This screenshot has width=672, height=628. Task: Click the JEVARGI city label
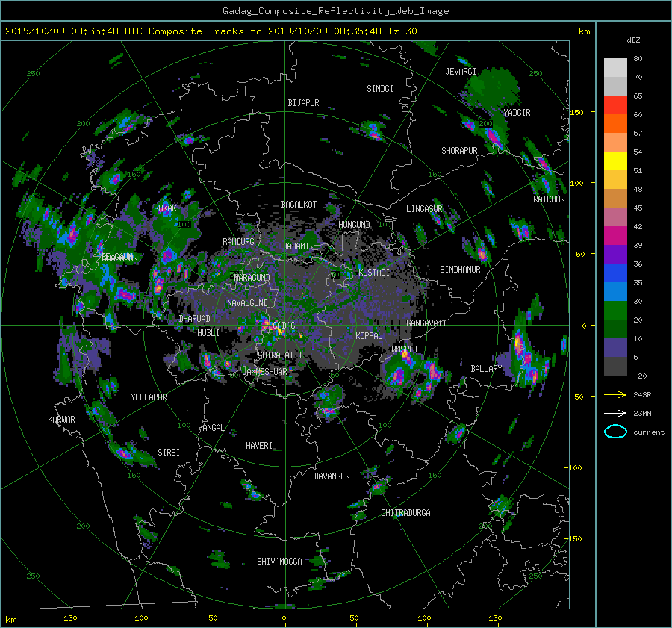pos(461,72)
